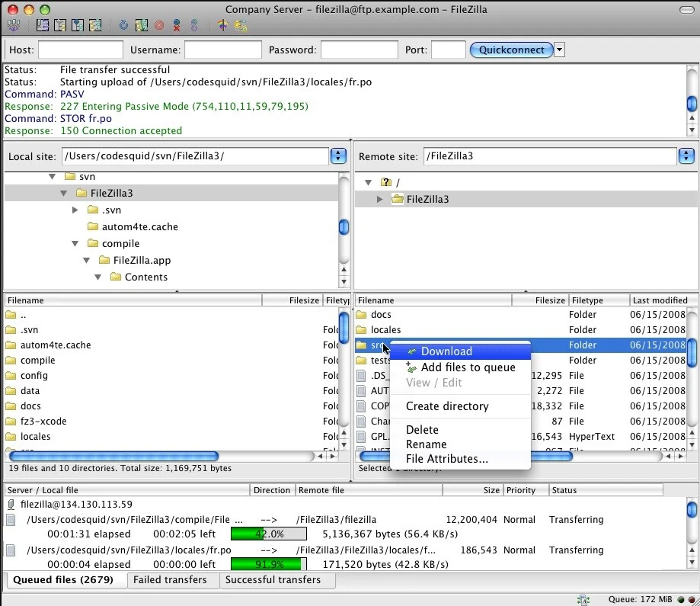This screenshot has height=606, width=700.
Task: Open the Quickconnect history dropdown arrow
Action: [558, 50]
